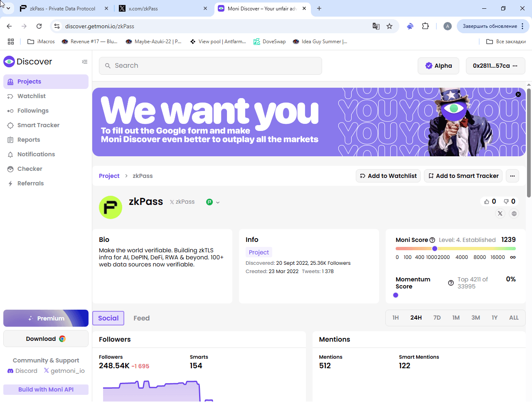The image size is (532, 409).
Task: Open Discord community link
Action: coord(22,371)
